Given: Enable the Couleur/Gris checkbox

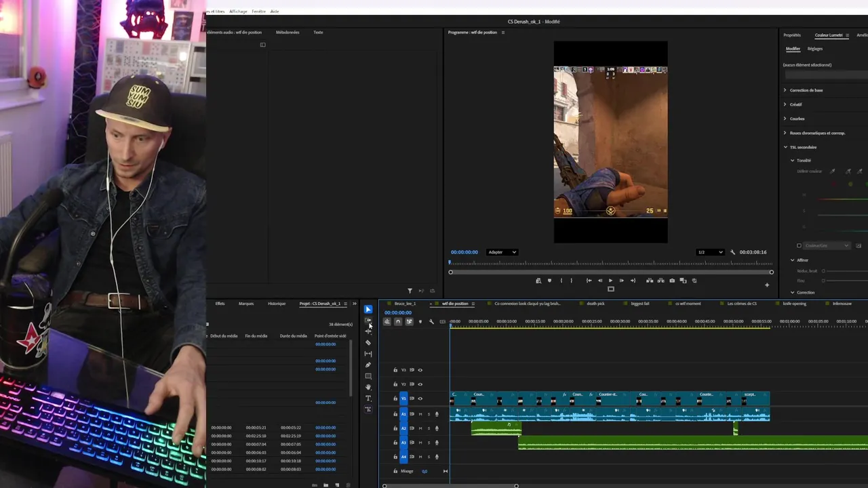Looking at the screenshot, I should (x=799, y=245).
